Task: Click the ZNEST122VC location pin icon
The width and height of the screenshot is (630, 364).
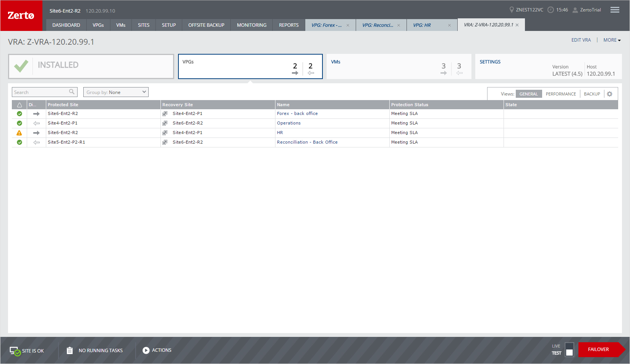Action: 512,10
